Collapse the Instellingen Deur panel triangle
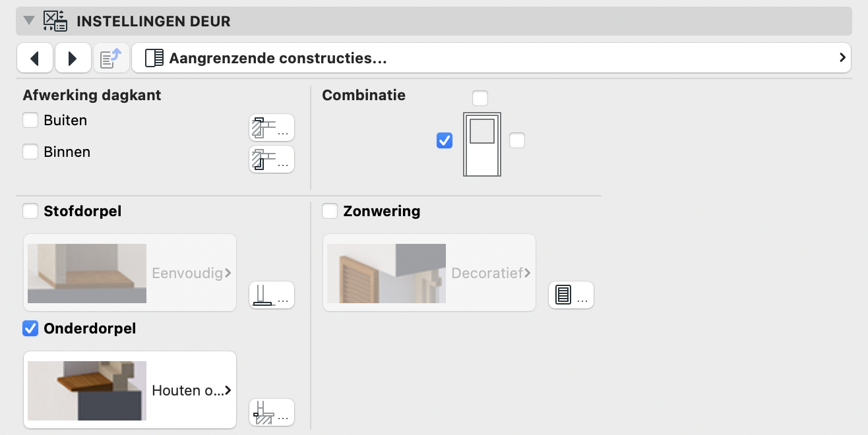Viewport: 868px width, 435px height. point(28,20)
